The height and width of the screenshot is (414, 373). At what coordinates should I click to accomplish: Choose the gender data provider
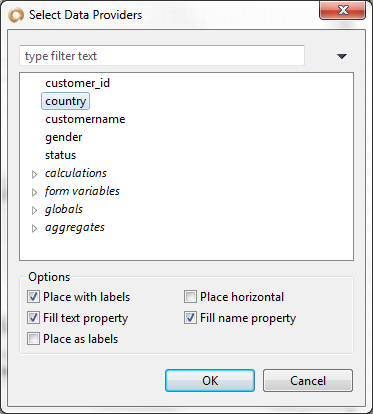pos(64,137)
